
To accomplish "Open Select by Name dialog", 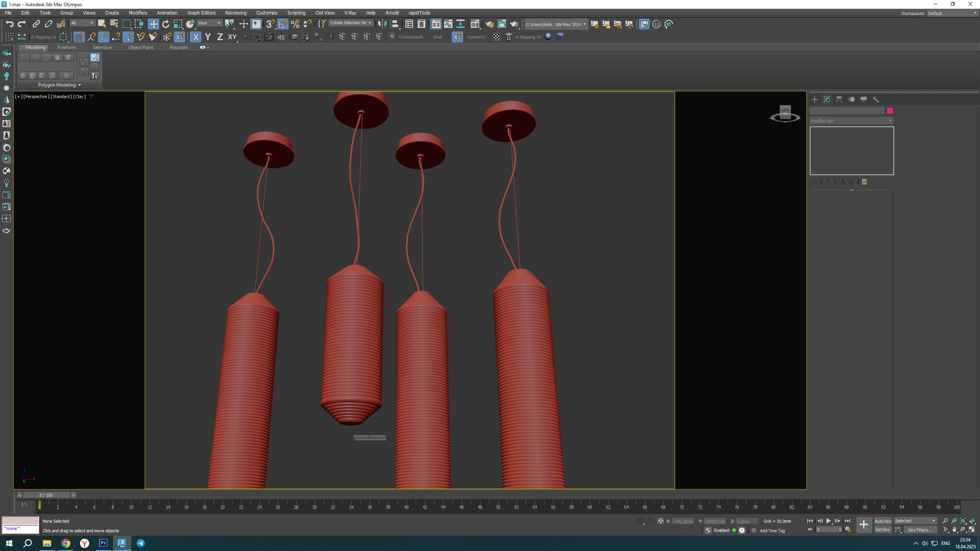I will click(x=114, y=24).
